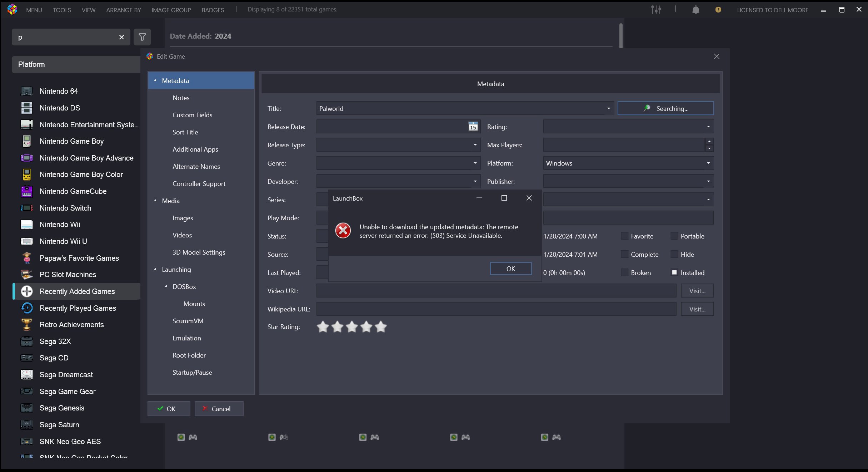The height and width of the screenshot is (472, 868).
Task: Open the options sliders icon
Action: (656, 10)
